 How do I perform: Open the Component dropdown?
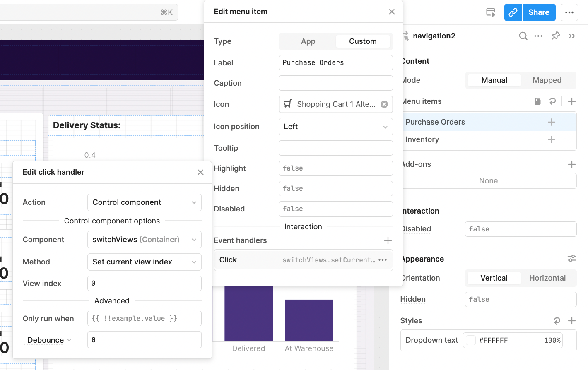click(144, 240)
